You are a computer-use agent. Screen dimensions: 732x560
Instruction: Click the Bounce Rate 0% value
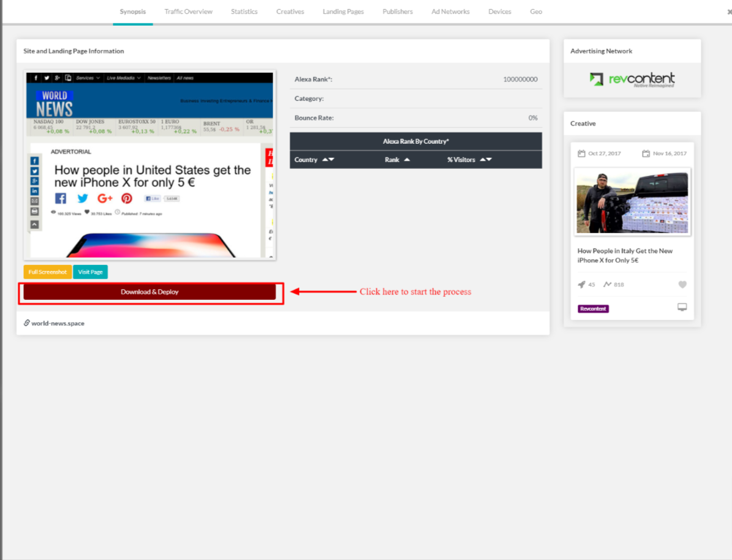[533, 118]
